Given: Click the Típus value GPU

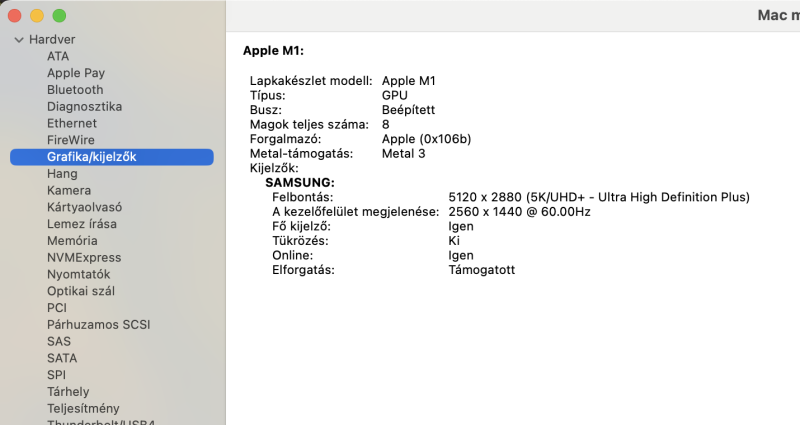Looking at the screenshot, I should point(395,95).
